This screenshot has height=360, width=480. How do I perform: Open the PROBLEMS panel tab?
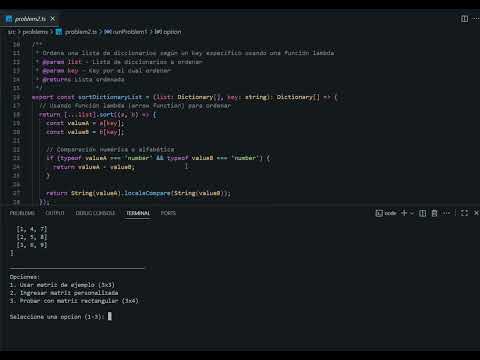22,213
